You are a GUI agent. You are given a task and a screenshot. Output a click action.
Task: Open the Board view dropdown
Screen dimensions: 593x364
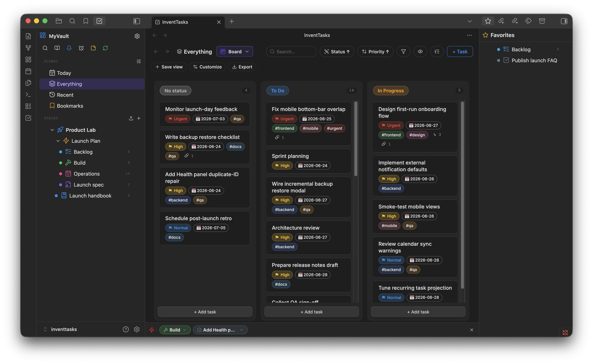pos(235,51)
